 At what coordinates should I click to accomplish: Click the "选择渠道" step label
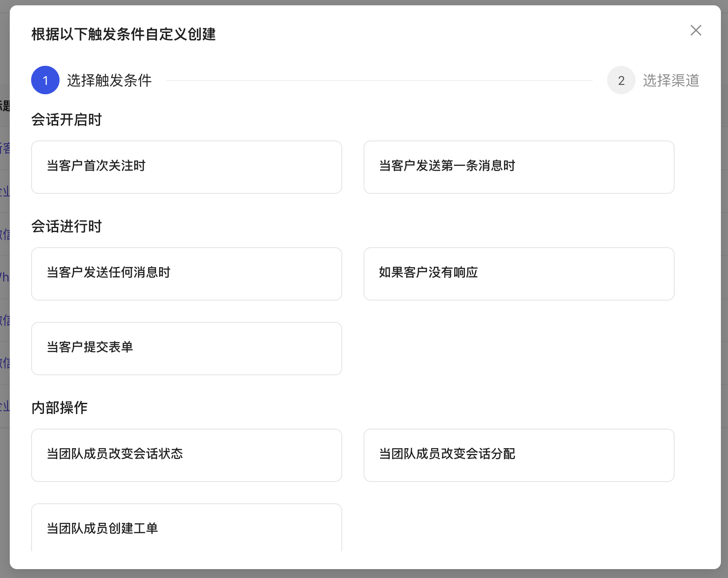coord(671,80)
